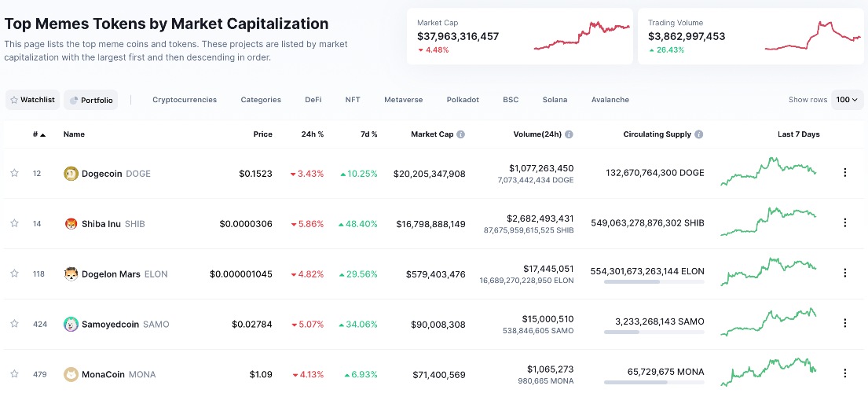Open the Samoyedcoin SAMO name link
This screenshot has width=868, height=393.
click(125, 324)
